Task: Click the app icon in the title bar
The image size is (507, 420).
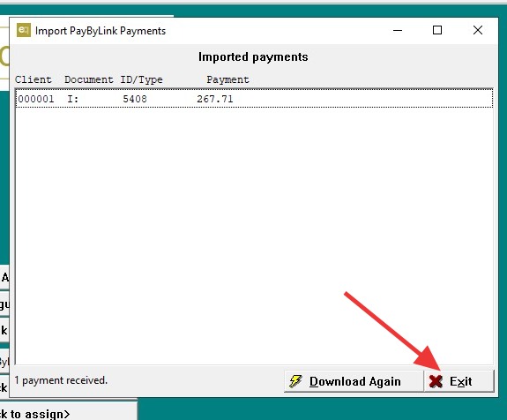Action: (x=24, y=30)
